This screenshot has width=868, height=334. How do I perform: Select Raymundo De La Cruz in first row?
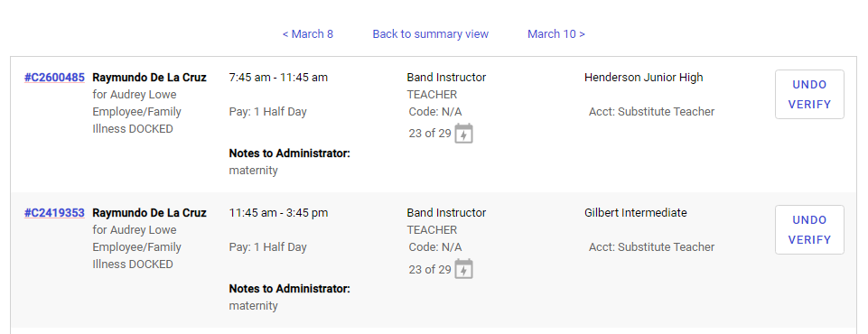149,78
